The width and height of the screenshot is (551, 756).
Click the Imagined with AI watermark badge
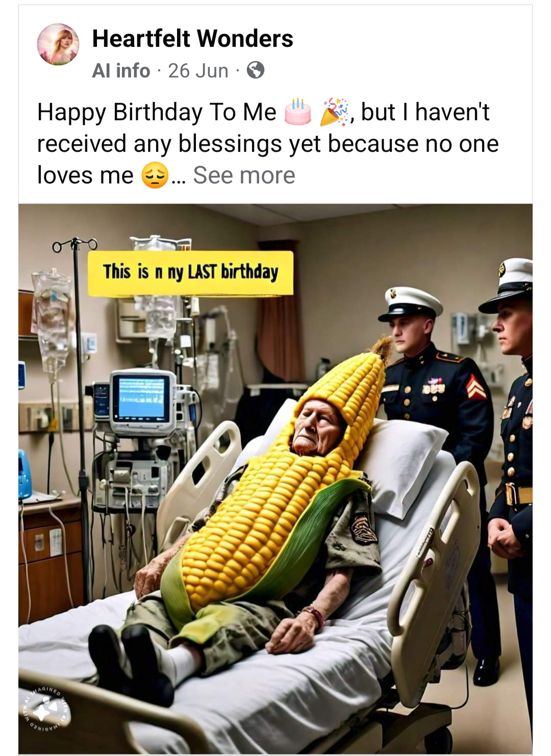click(x=44, y=708)
